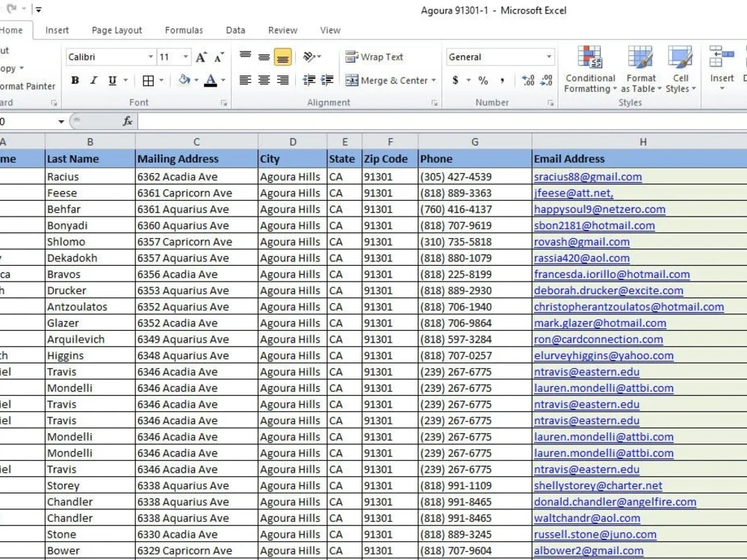Viewport: 747px width, 560px height.
Task: Click Decrease Decimal icon
Action: [547, 80]
